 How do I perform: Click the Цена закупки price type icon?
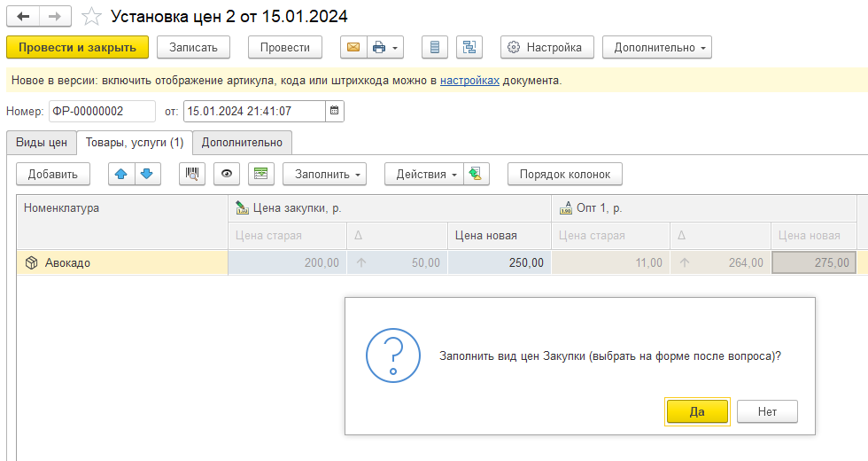coord(242,208)
